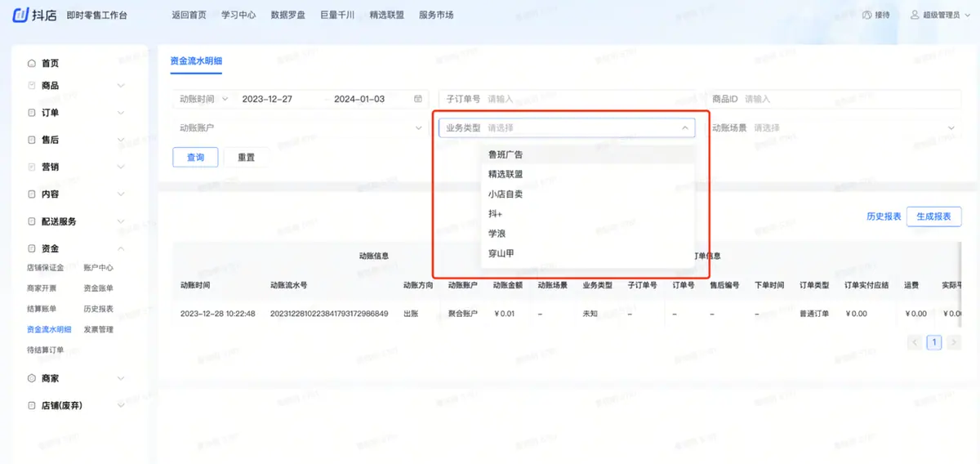The image size is (980, 464).
Task: Expand the 商品 menu chevron
Action: (x=121, y=85)
